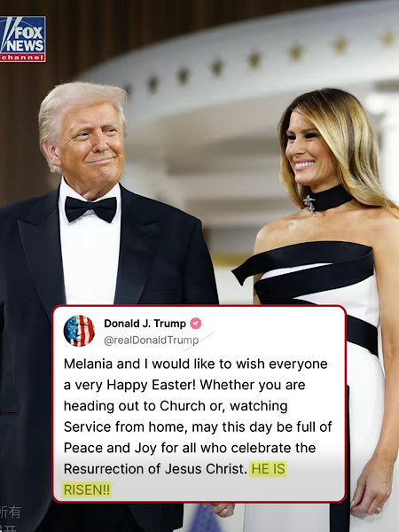The height and width of the screenshot is (532, 399).
Task: Open the flag-painted profile avatar
Action: point(80,331)
